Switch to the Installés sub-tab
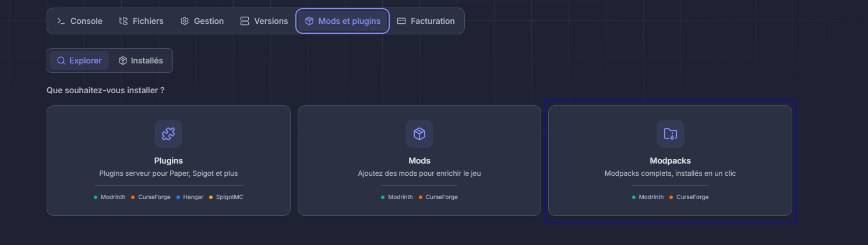Screen dimensions: 868x245 click(140, 61)
